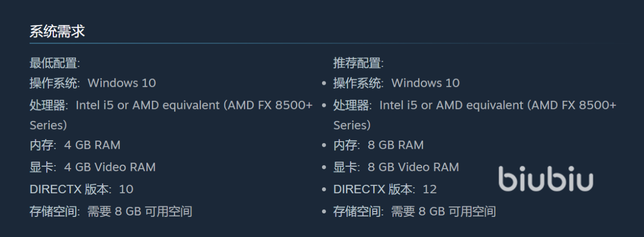Image resolution: width=644 pixels, height=237 pixels.
Task: Click minimum 存储空间 8 GB line
Action: point(111,211)
